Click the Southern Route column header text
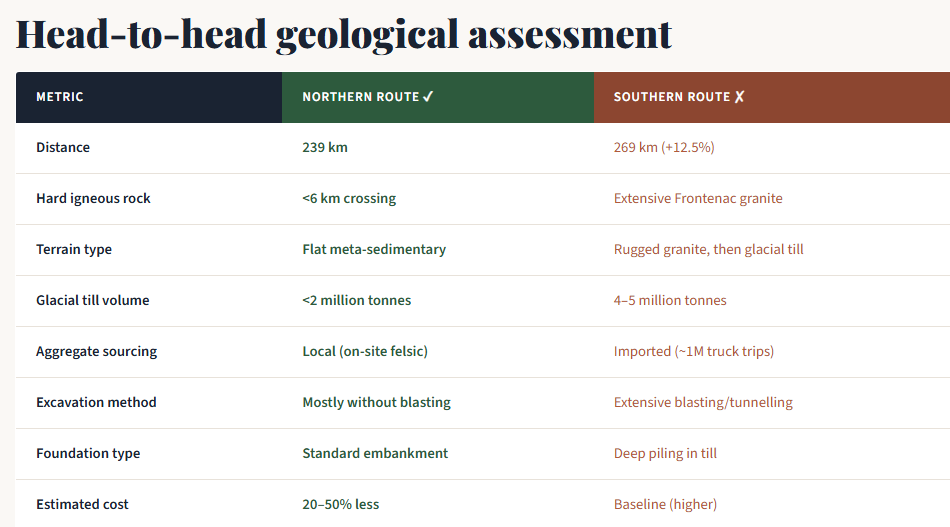The image size is (950, 527). click(x=672, y=97)
